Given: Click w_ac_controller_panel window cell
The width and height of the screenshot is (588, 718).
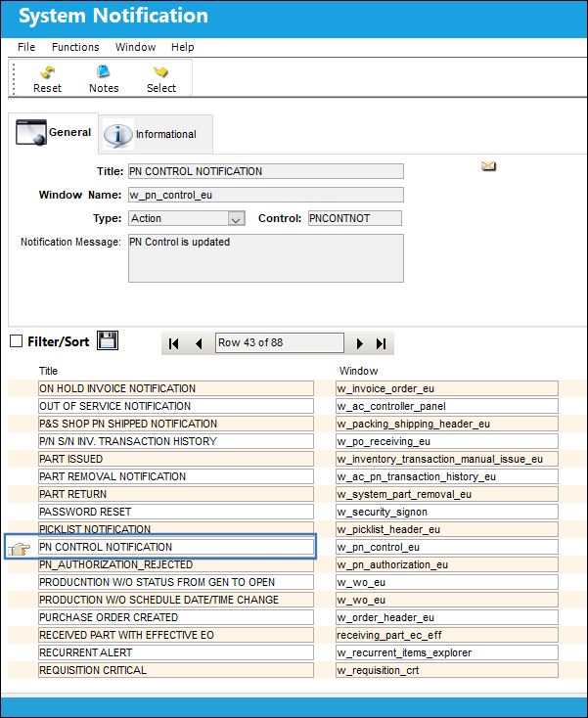Looking at the screenshot, I should point(447,406).
